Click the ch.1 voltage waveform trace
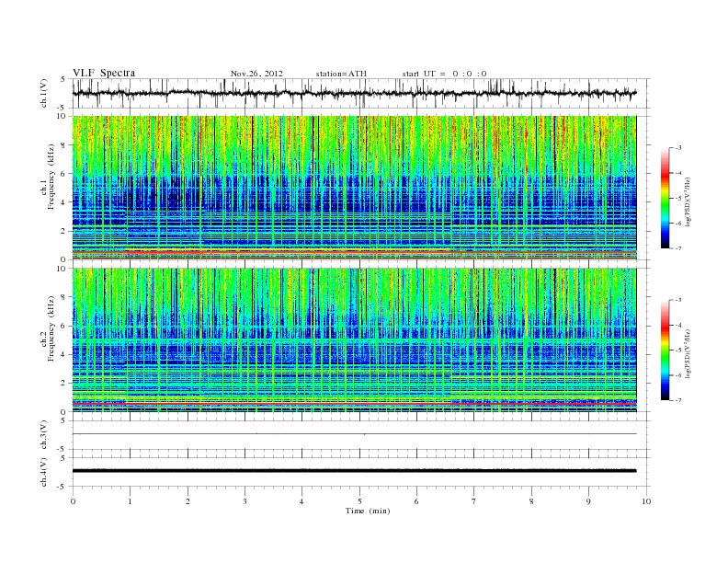 (354, 93)
